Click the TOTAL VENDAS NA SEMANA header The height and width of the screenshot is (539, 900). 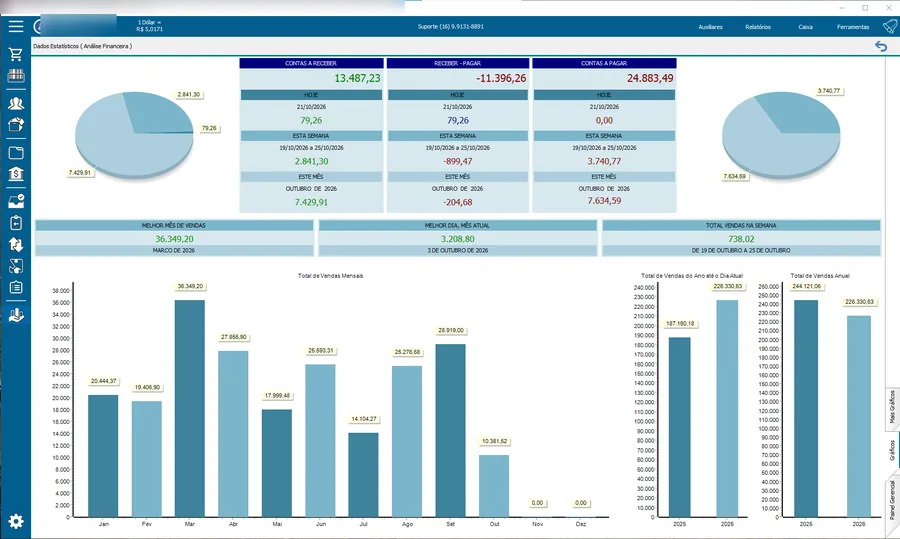741,226
